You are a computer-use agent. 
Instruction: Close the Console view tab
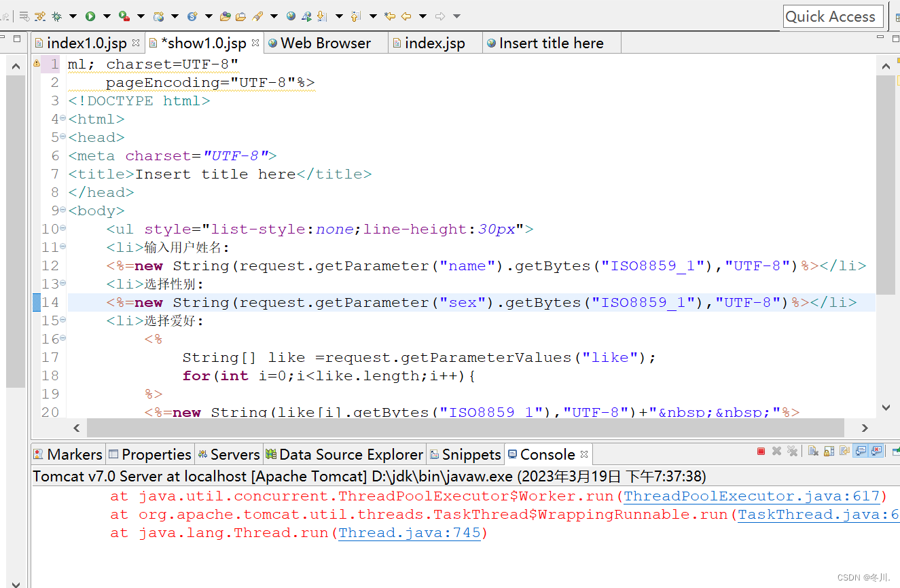pos(584,453)
